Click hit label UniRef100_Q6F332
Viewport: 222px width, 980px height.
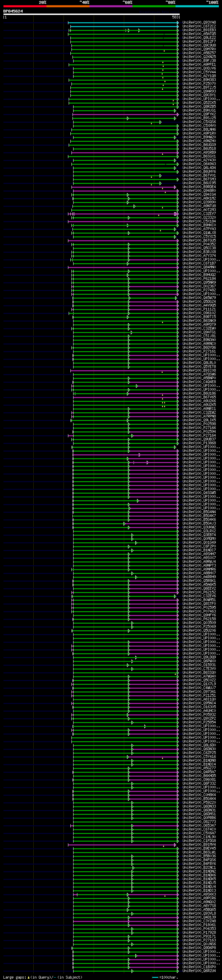coord(199,783)
